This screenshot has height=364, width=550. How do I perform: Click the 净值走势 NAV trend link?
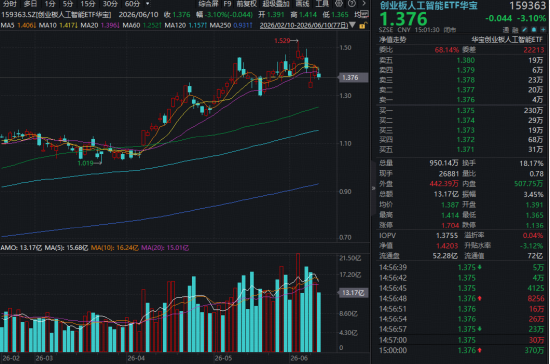click(393, 40)
